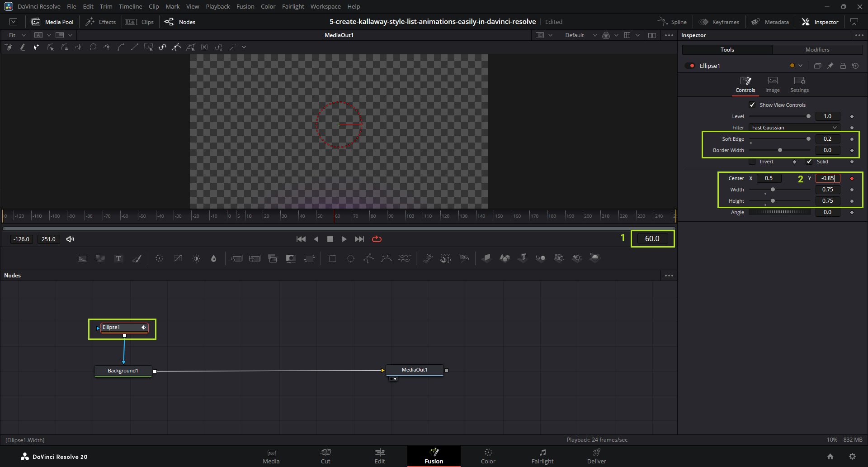Enable the Invert checkbox
The image size is (868, 467).
click(x=752, y=162)
